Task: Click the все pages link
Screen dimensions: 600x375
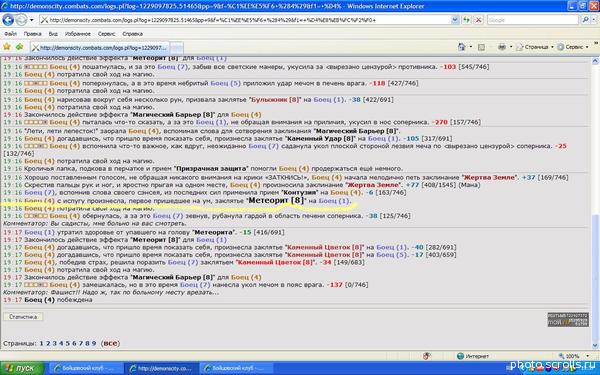Action: tap(110, 343)
